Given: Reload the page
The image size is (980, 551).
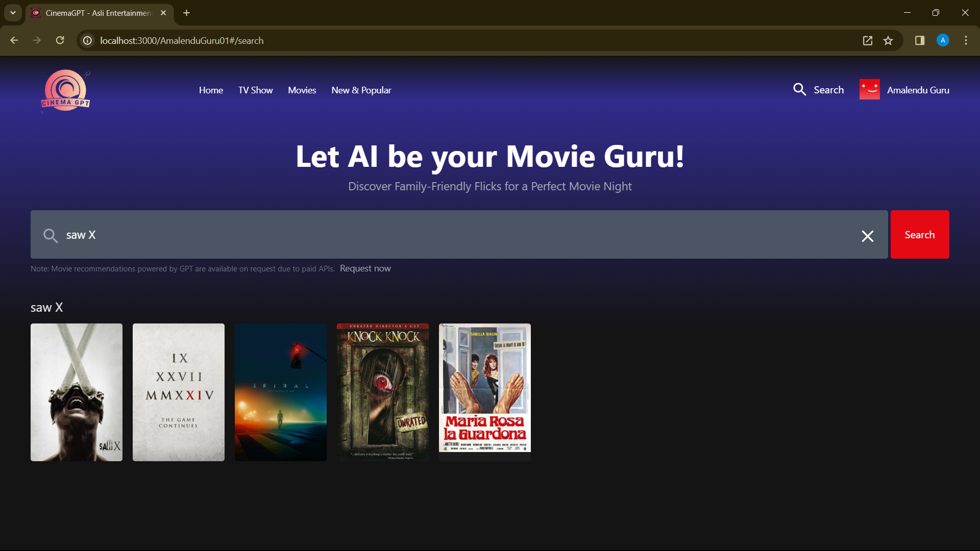Looking at the screenshot, I should [x=60, y=41].
